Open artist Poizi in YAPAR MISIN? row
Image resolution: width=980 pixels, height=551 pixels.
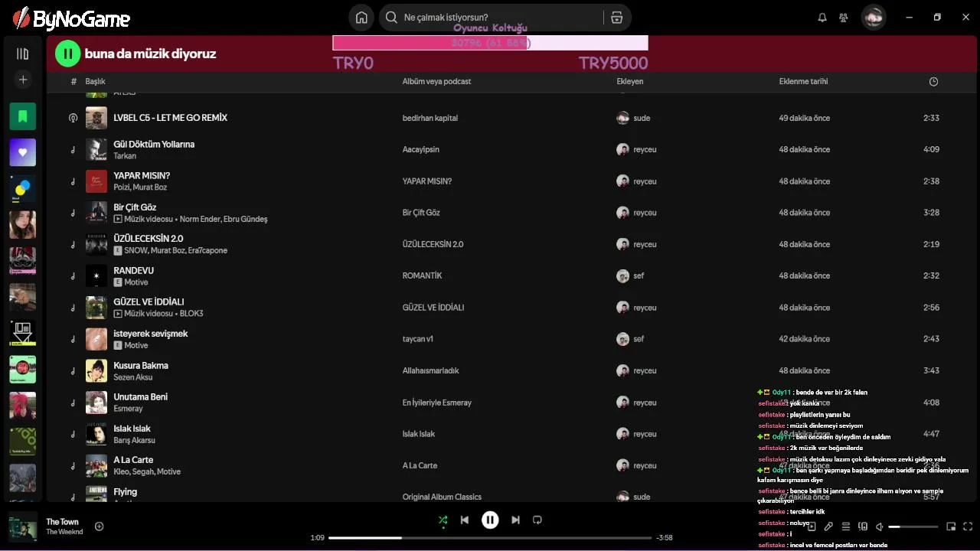point(121,187)
